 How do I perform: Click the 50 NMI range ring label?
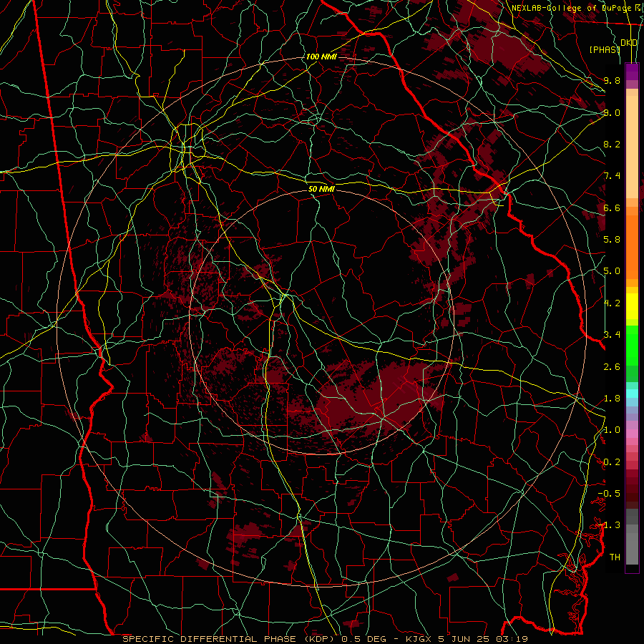point(321,189)
